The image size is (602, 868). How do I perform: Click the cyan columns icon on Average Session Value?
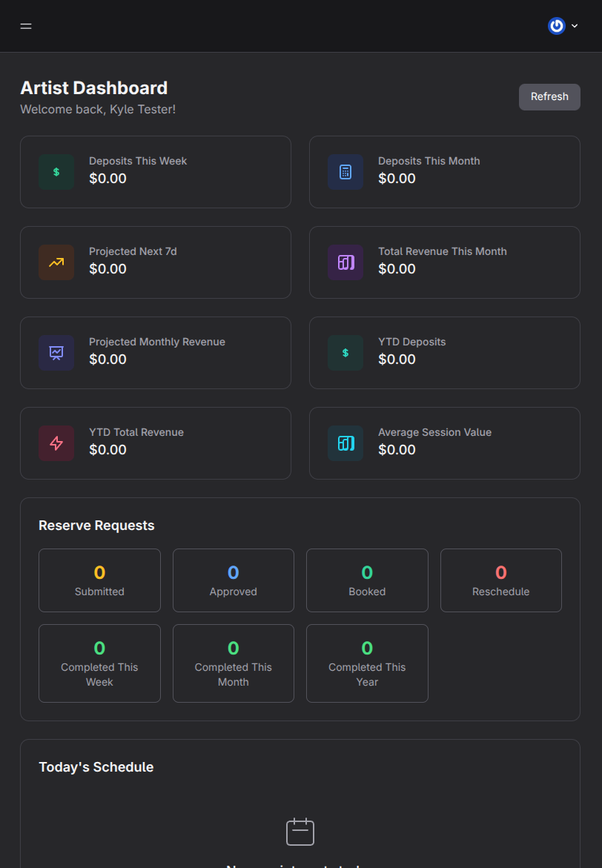point(345,443)
